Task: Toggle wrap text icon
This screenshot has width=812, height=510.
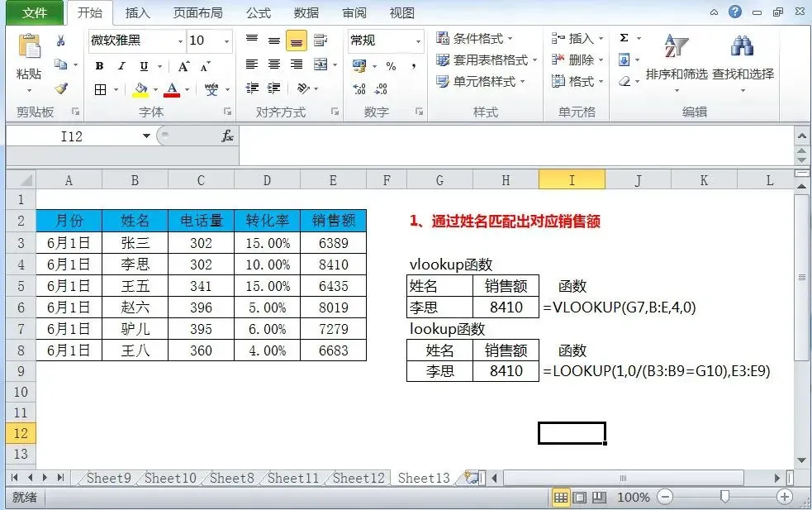Action: click(321, 40)
